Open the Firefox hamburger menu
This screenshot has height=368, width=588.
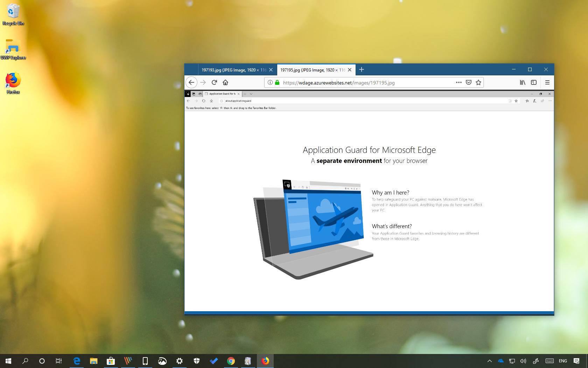(x=547, y=82)
